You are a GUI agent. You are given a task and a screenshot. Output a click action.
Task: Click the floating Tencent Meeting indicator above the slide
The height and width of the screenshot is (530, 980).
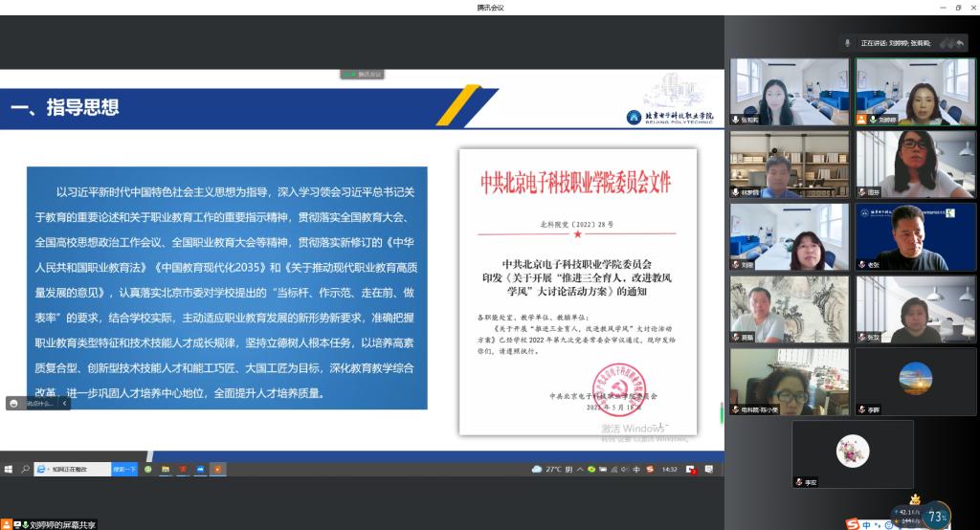point(362,74)
